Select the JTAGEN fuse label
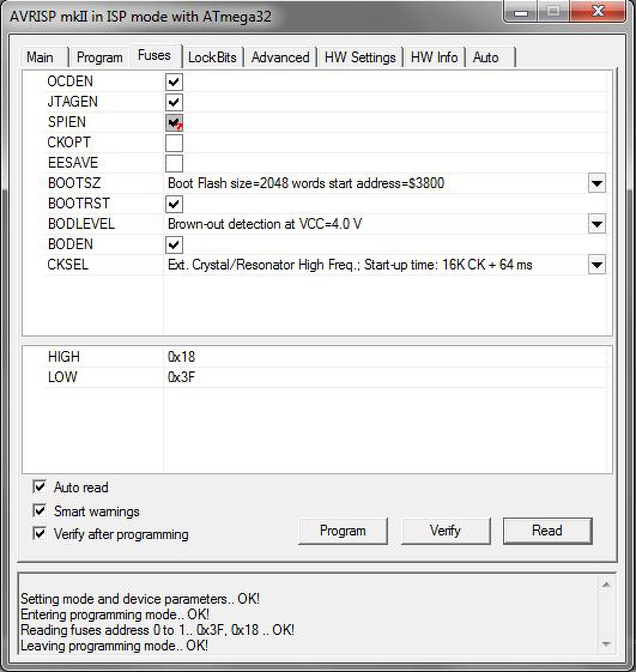 pyautogui.click(x=72, y=101)
